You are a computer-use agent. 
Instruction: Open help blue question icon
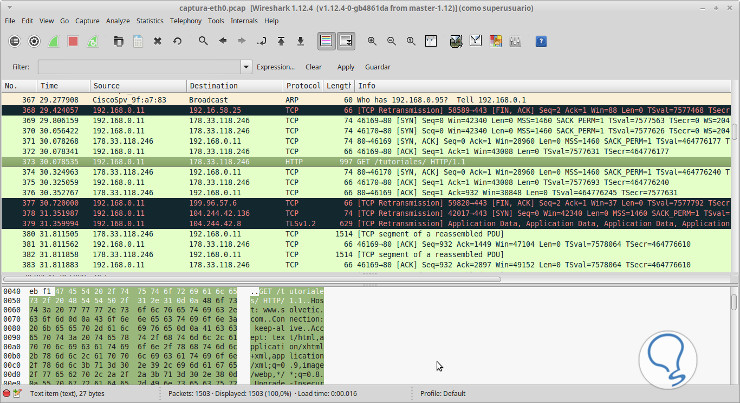(541, 42)
